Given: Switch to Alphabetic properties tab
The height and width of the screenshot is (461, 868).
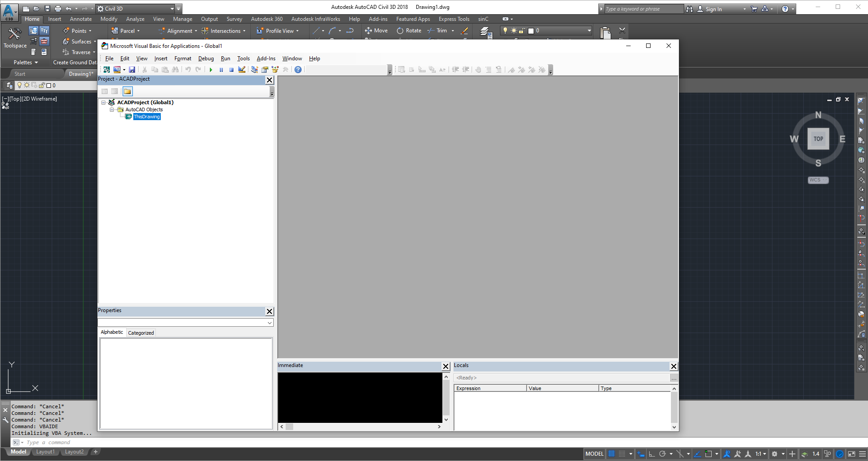Looking at the screenshot, I should coord(112,332).
